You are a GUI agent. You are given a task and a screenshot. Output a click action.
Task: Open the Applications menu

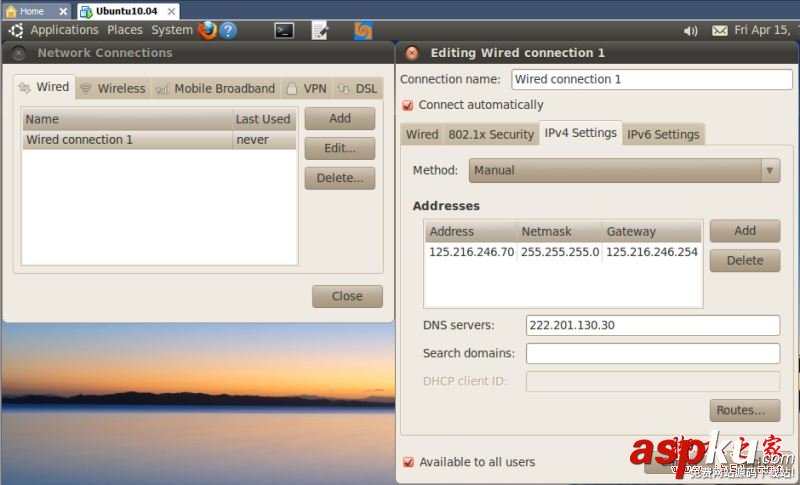click(64, 30)
